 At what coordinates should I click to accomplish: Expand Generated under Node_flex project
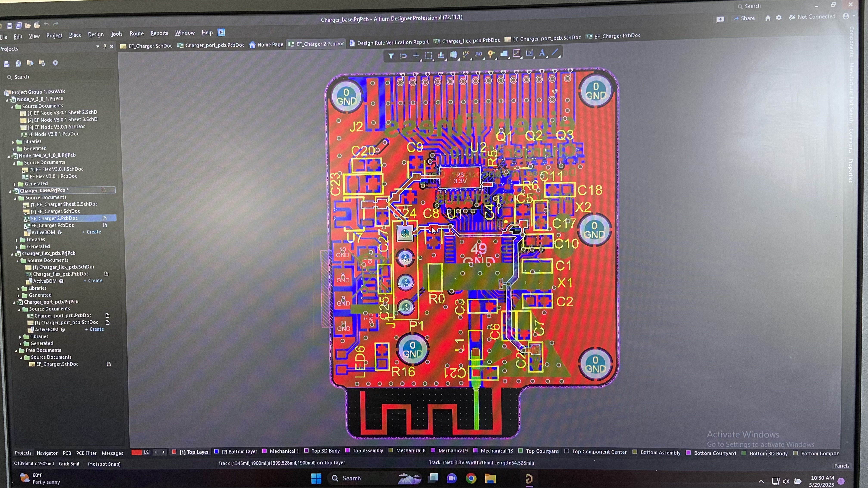pos(14,184)
